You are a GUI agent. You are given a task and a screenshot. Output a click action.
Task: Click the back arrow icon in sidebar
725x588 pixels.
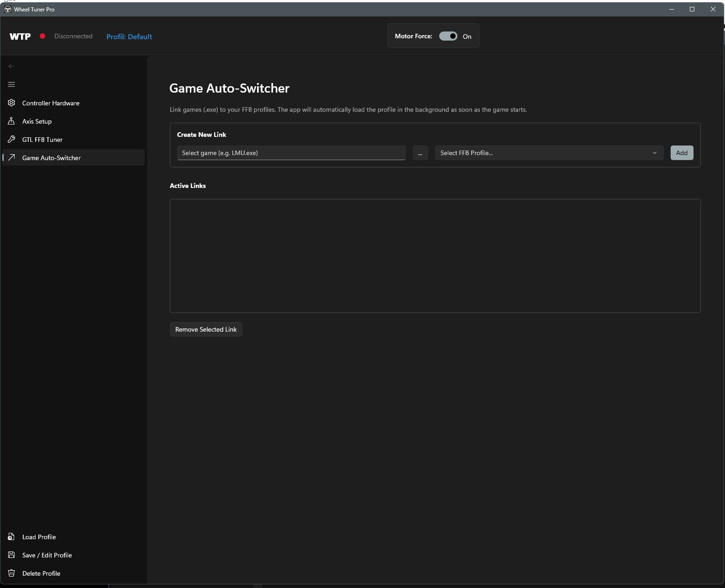point(11,66)
